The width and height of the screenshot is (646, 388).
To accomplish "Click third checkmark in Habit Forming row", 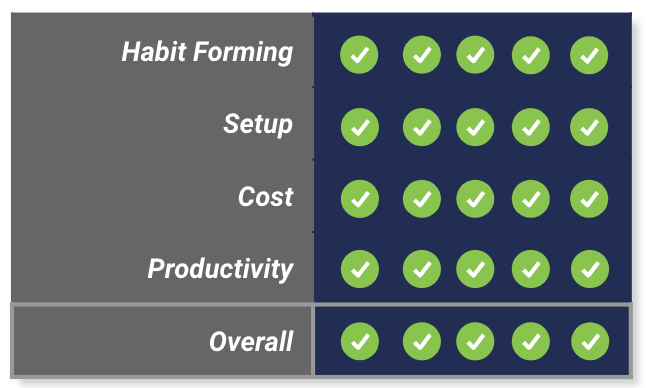I will [475, 55].
